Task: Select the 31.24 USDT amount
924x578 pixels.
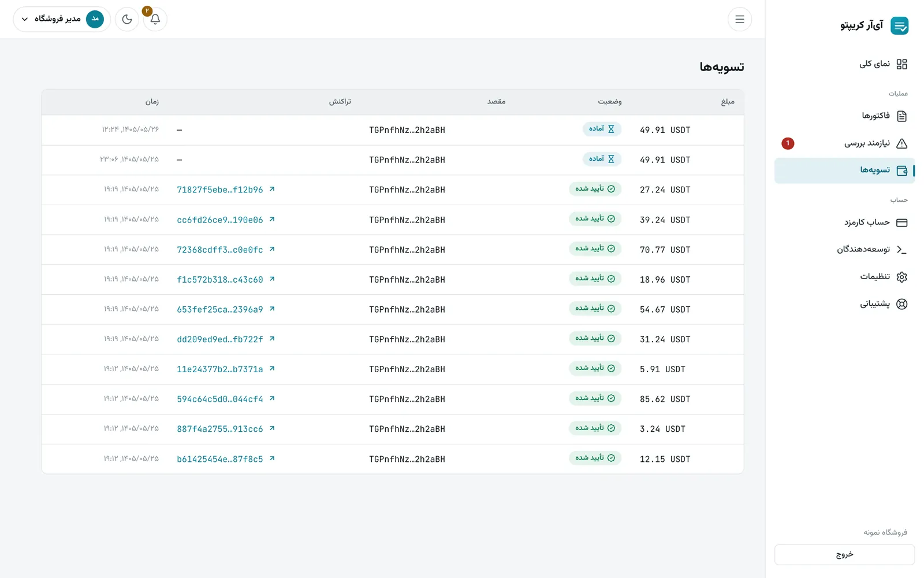Action: tap(665, 339)
